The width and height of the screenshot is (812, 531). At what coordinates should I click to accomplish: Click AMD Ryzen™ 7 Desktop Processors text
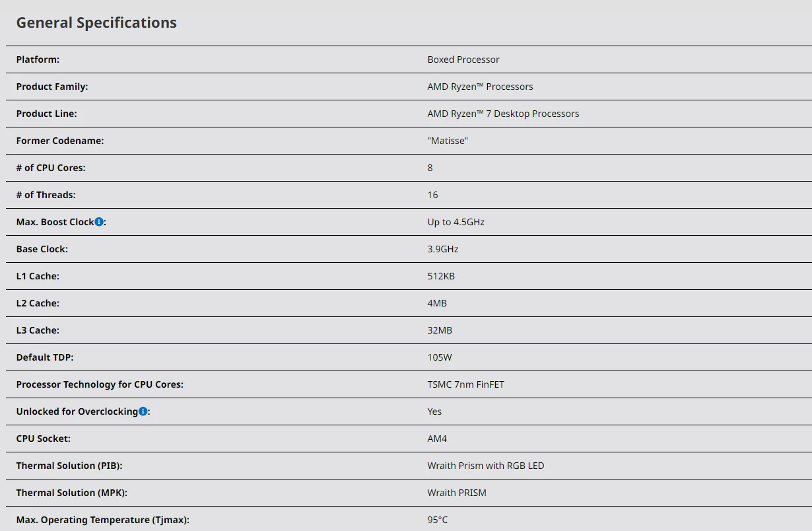(503, 114)
